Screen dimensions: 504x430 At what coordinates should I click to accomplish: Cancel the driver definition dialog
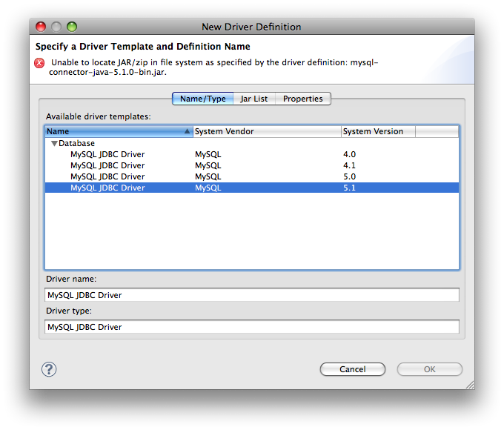pyautogui.click(x=353, y=369)
